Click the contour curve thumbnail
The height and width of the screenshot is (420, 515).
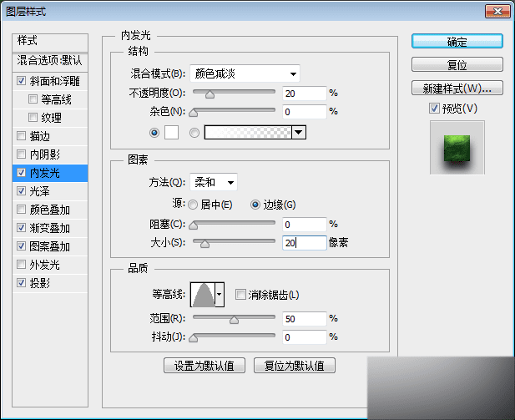click(203, 295)
